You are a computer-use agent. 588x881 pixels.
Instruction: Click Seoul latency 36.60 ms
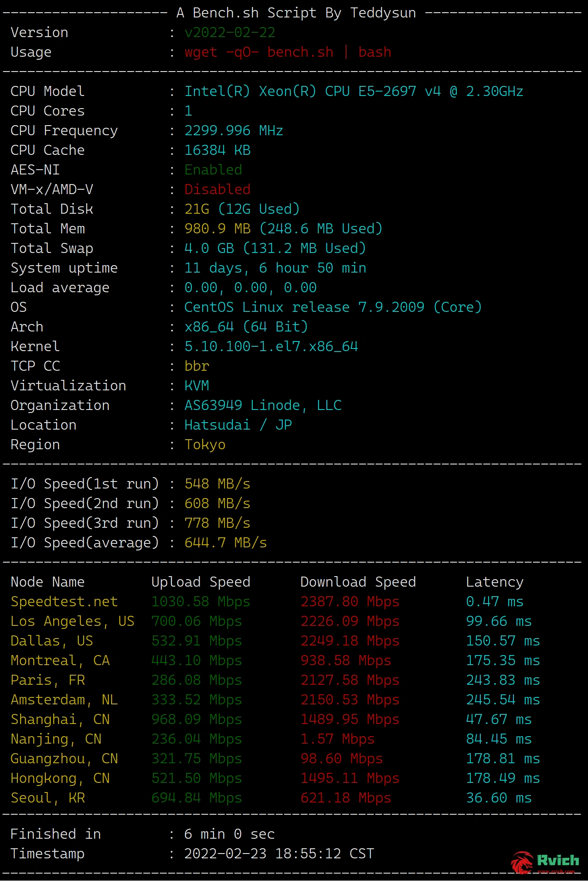tap(499, 798)
